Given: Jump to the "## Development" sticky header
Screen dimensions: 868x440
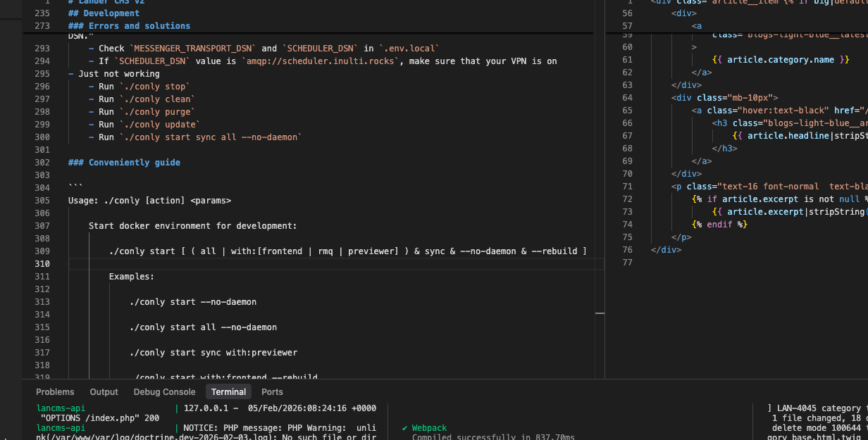Looking at the screenshot, I should [104, 13].
